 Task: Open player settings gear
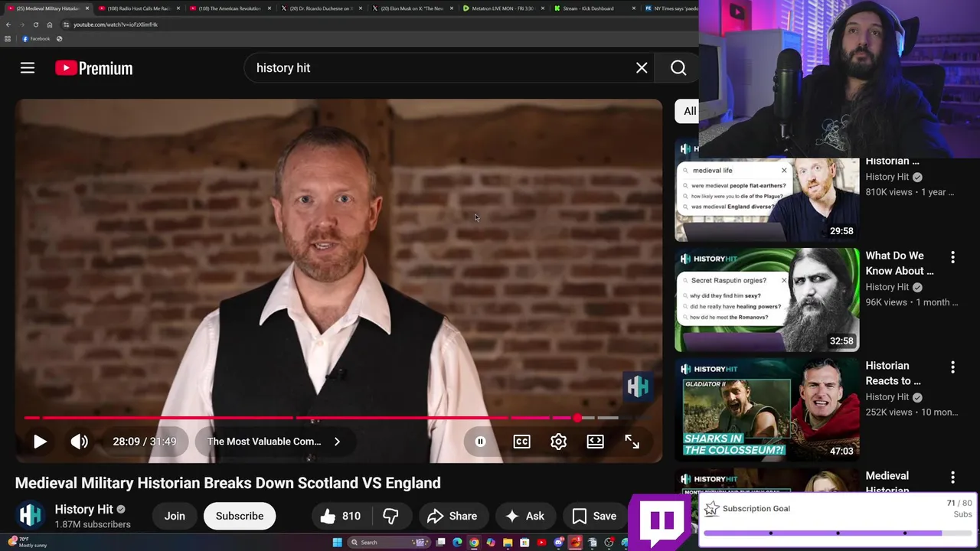point(558,442)
